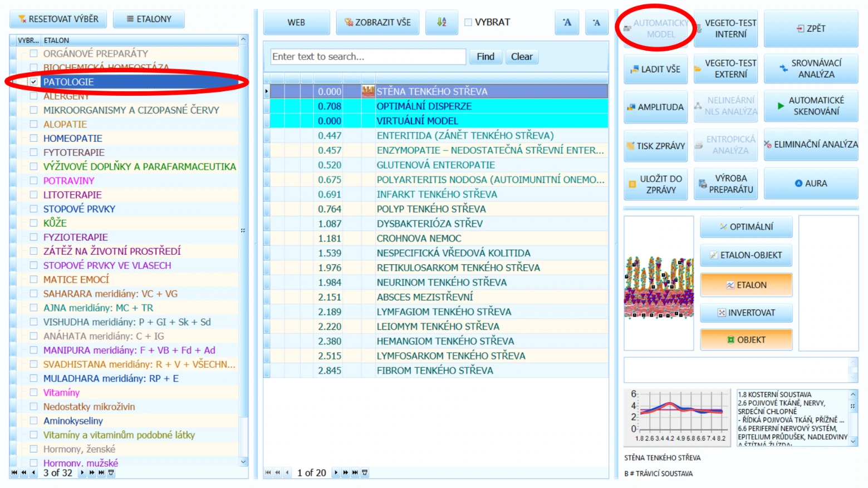Click the Find button

(x=485, y=57)
